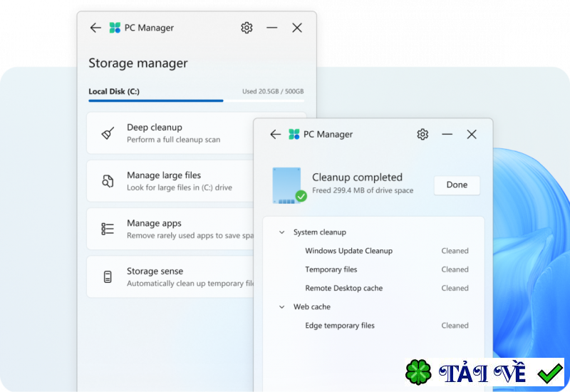
Task: Click the drive icon with green checkmark
Action: (289, 185)
